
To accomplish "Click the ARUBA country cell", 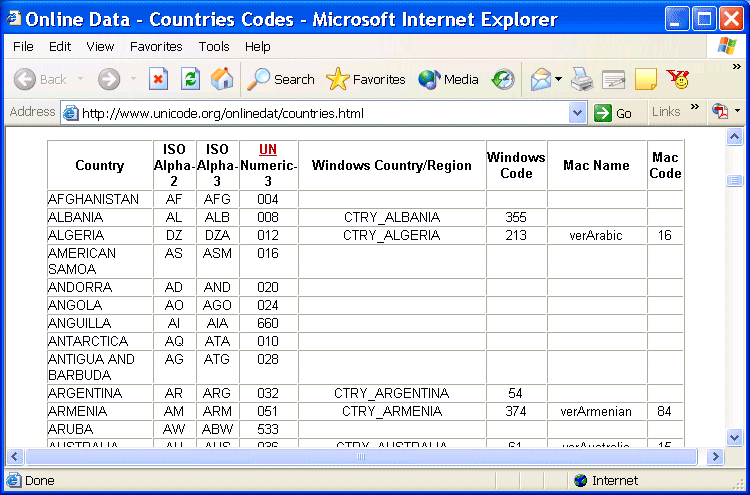I will coord(100,429).
